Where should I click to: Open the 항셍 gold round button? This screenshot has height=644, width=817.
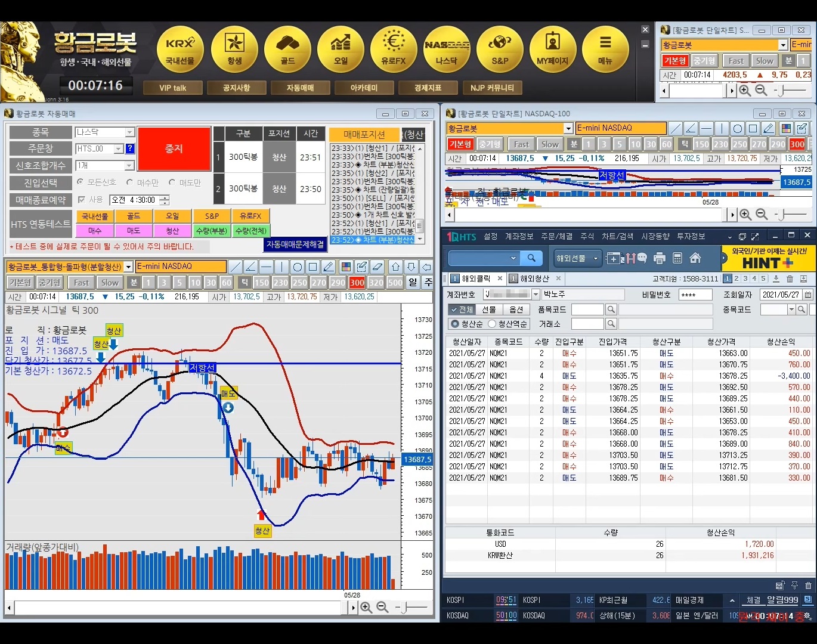click(x=234, y=49)
